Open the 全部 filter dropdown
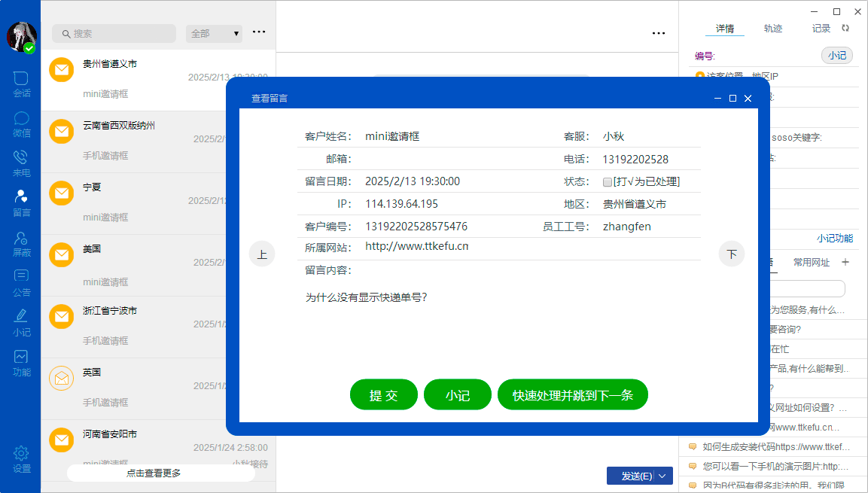This screenshot has width=868, height=493. 215,34
